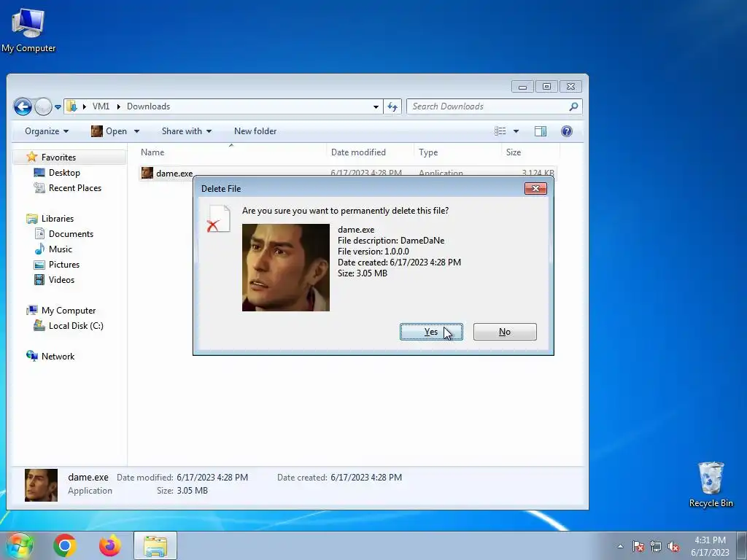747x560 pixels.
Task: Expand the Open button dropdown arrow
Action: point(136,131)
